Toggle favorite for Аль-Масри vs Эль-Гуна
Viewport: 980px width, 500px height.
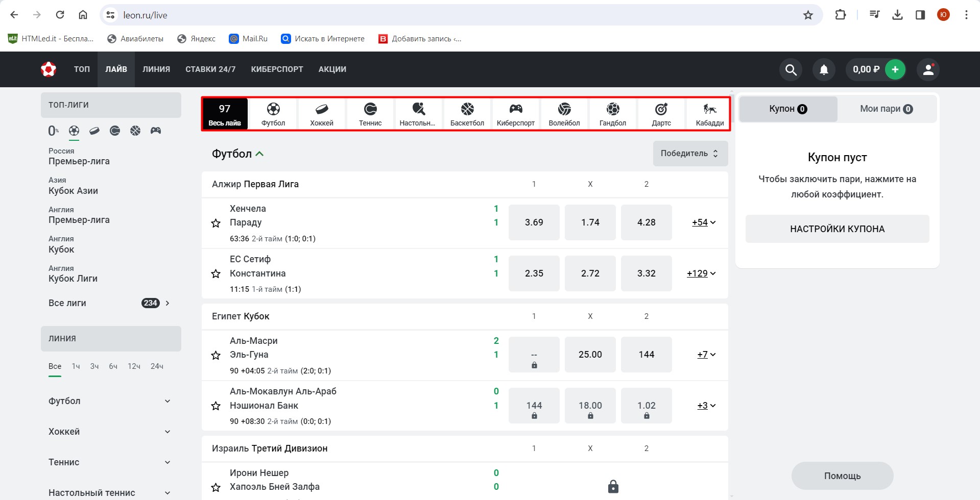click(x=216, y=355)
